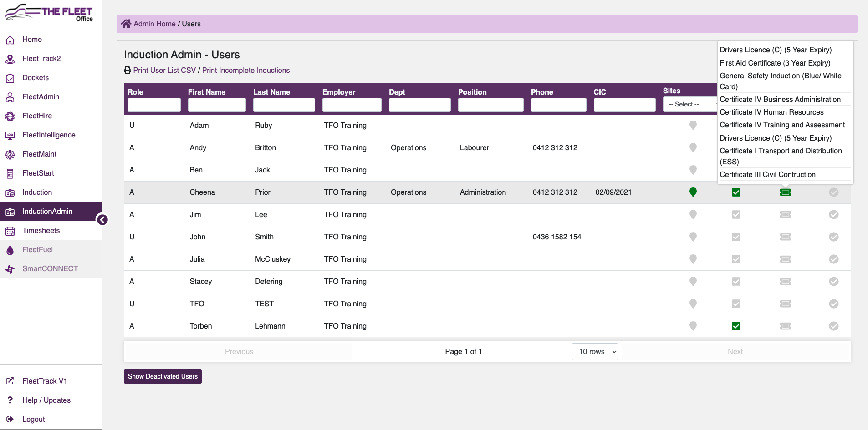The image size is (868, 430).
Task: Click Print Incomplete Inductions link
Action: click(246, 70)
